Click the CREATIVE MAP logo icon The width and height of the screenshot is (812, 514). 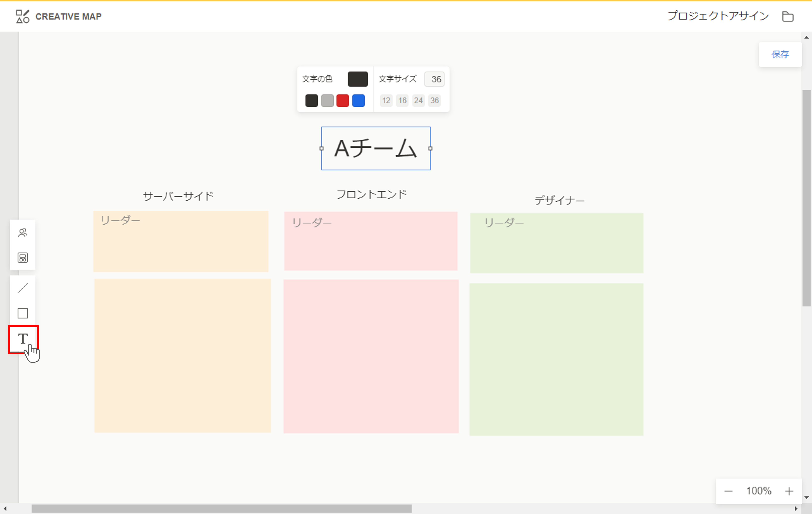23,16
